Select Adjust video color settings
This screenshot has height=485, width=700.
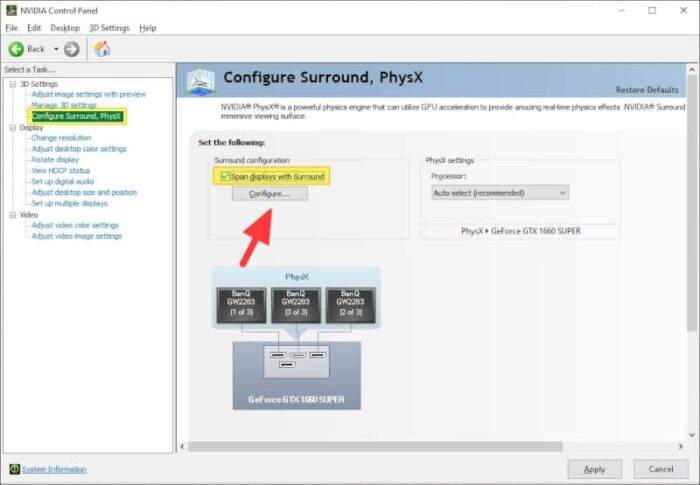click(x=75, y=225)
